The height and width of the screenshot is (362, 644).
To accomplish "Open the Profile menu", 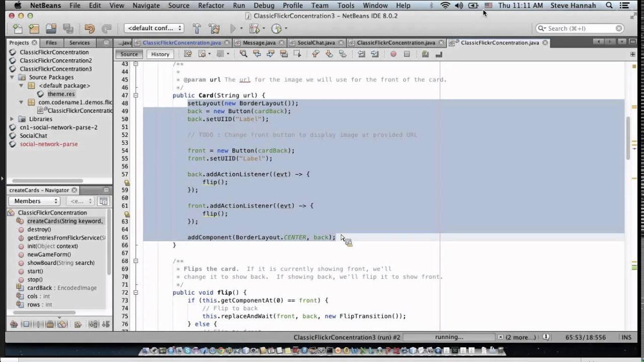I will (293, 6).
